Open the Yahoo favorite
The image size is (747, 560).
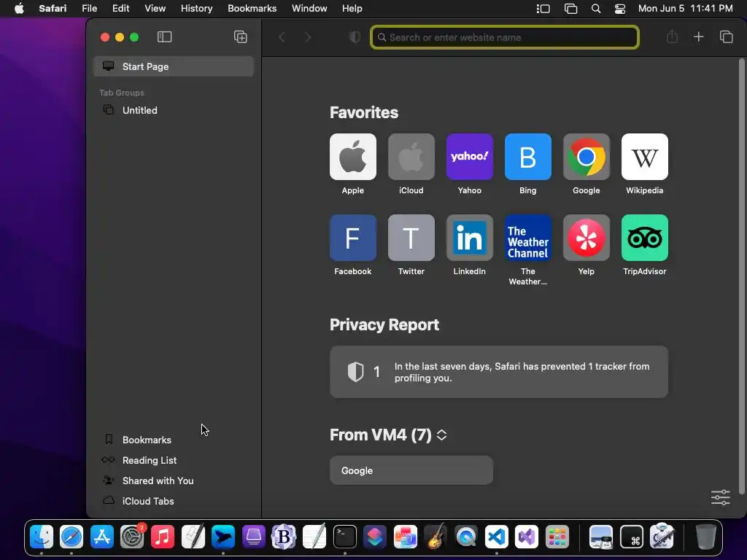(x=470, y=157)
